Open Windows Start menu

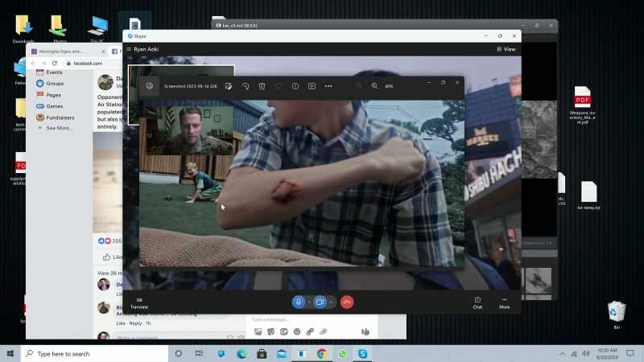coord(10,353)
